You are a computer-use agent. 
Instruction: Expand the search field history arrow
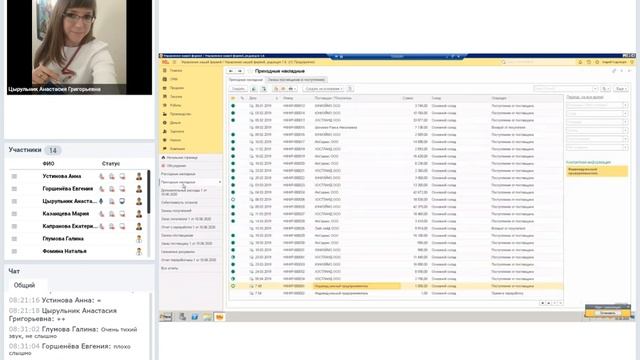[x=595, y=89]
